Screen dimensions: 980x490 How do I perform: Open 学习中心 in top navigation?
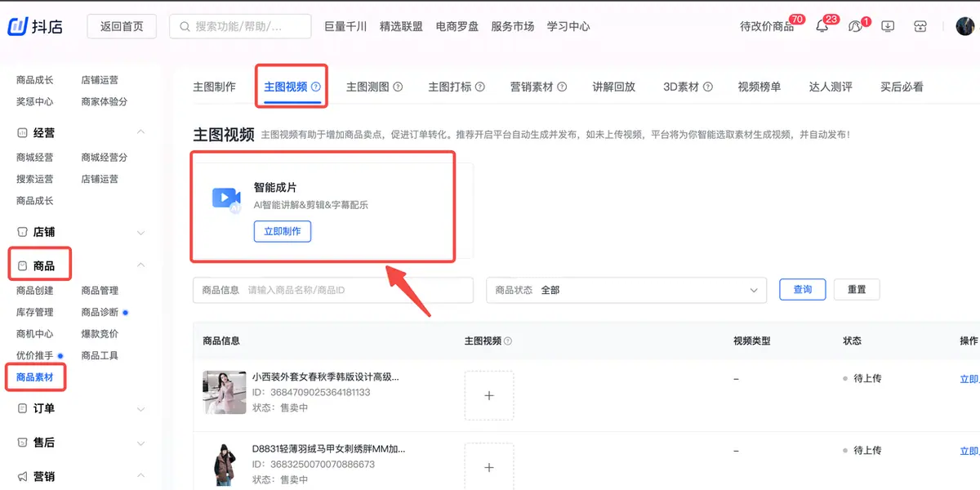pyautogui.click(x=568, y=26)
